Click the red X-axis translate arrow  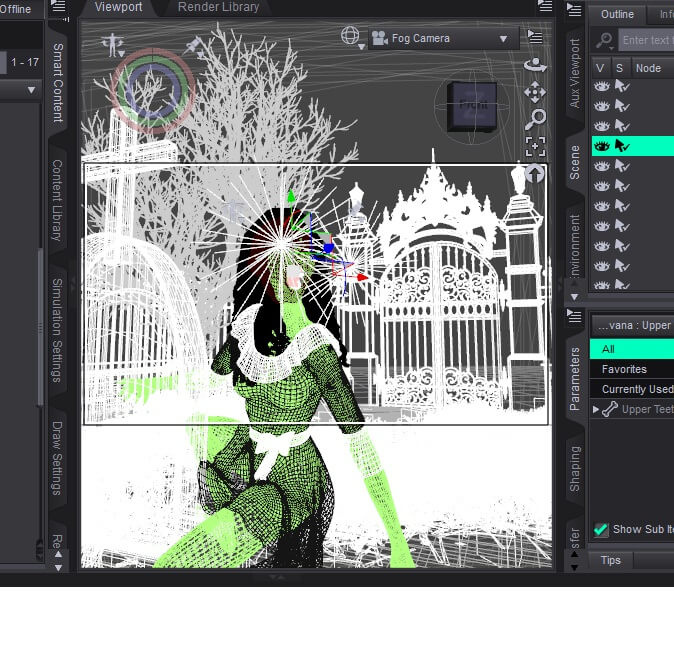363,277
